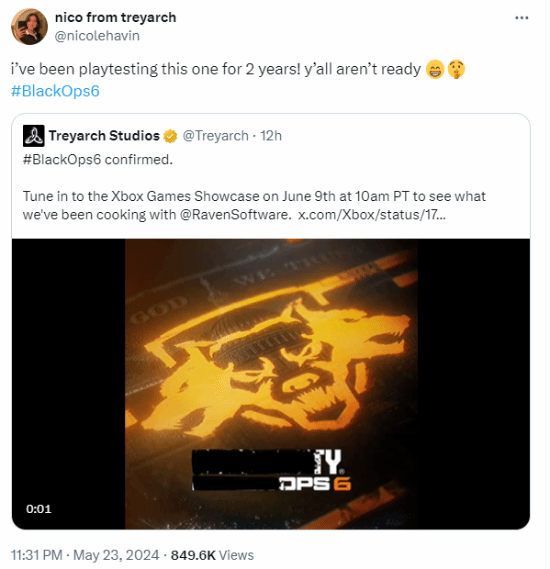Click the 849.6K Views counter
The image size is (550, 569).
click(212, 555)
